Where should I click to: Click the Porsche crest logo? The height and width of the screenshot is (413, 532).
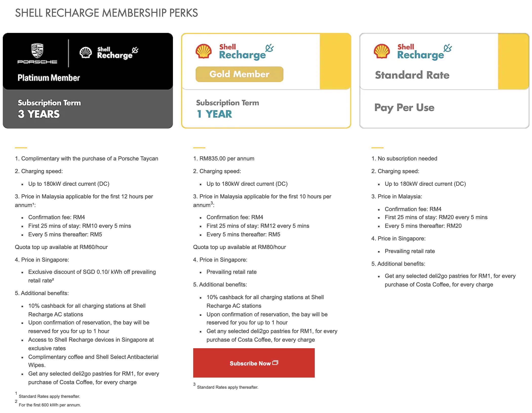click(37, 50)
